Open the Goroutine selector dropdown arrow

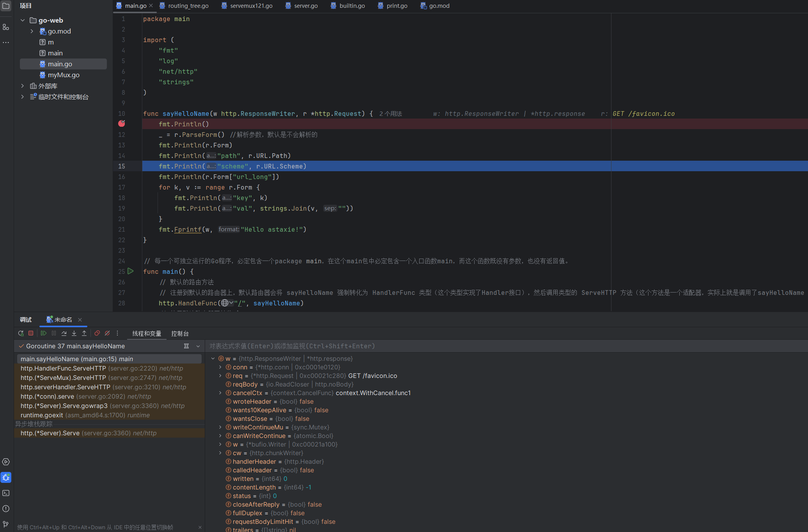pos(198,346)
